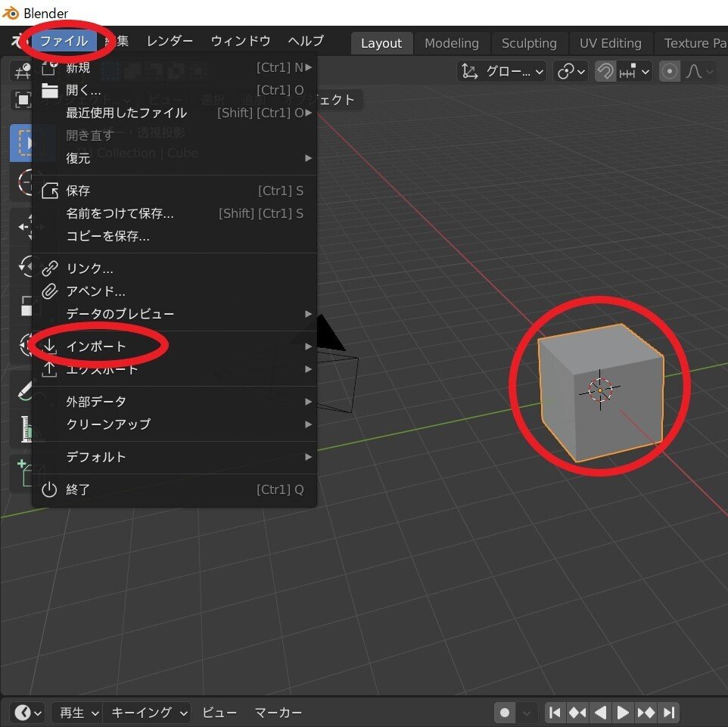Open the pivot point dropdown
The height and width of the screenshot is (727, 728).
pyautogui.click(x=571, y=72)
